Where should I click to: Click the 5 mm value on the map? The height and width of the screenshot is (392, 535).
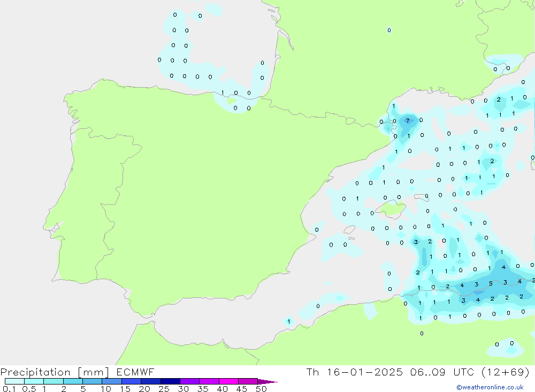point(491,283)
